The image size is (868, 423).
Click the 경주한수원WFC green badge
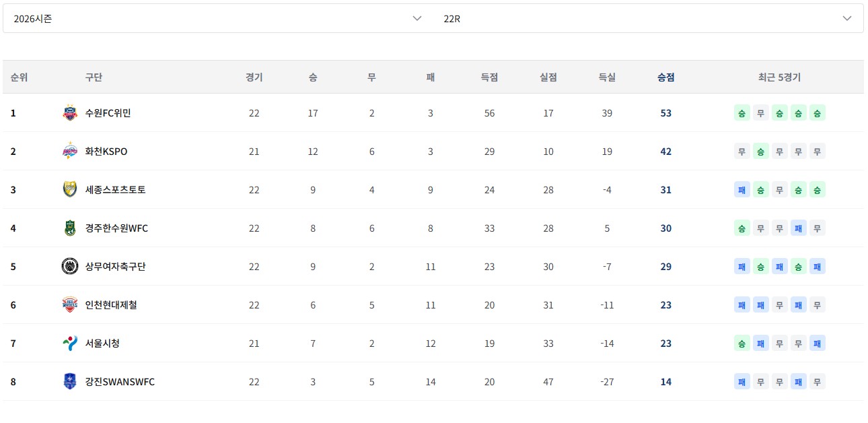tap(70, 228)
